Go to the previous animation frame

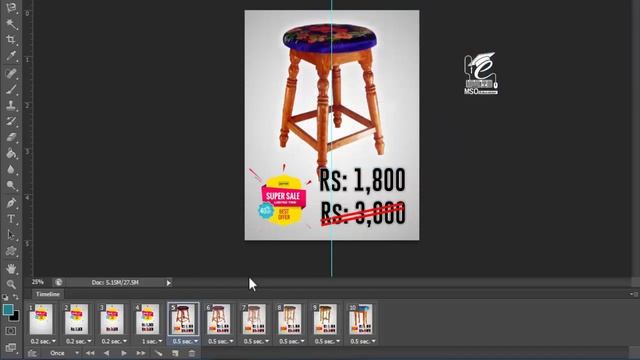coord(107,353)
